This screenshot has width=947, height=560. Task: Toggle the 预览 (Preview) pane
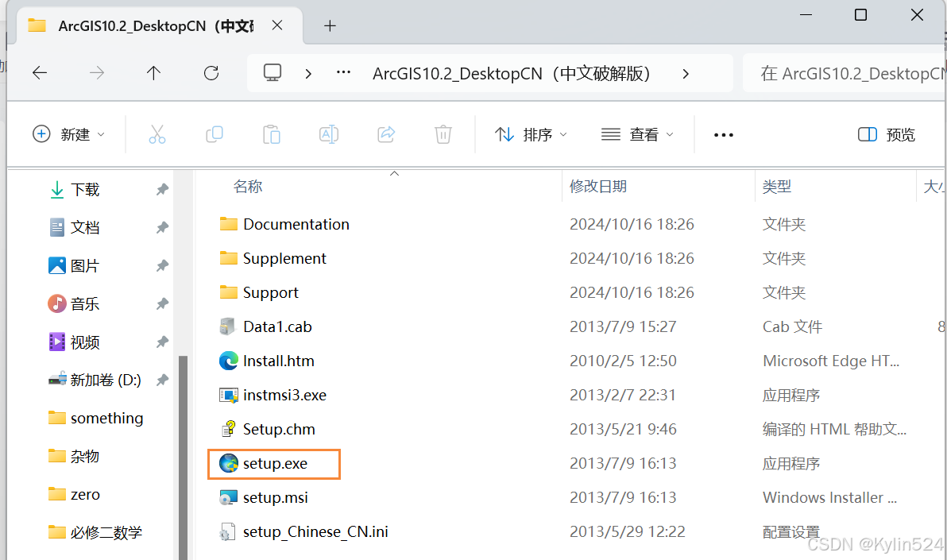886,134
